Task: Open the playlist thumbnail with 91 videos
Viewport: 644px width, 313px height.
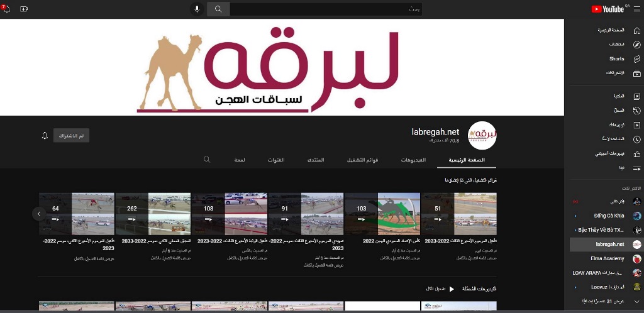Action: pos(306,214)
